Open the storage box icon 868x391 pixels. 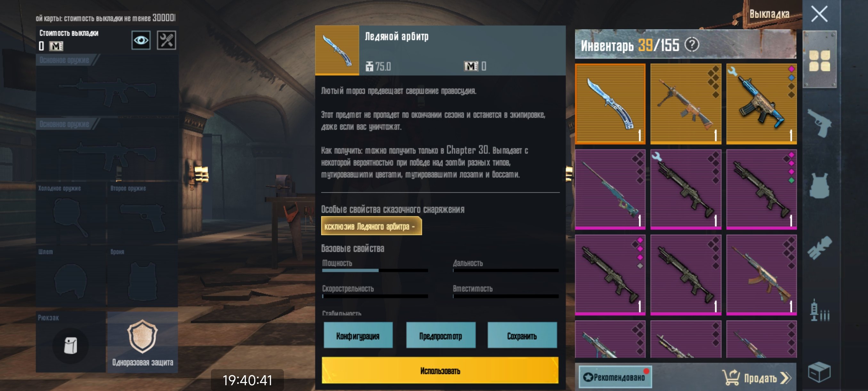[819, 372]
